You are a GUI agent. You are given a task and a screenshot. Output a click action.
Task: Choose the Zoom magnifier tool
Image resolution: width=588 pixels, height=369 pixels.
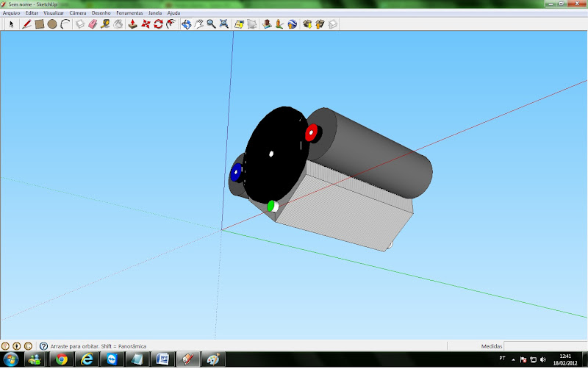[x=211, y=24]
